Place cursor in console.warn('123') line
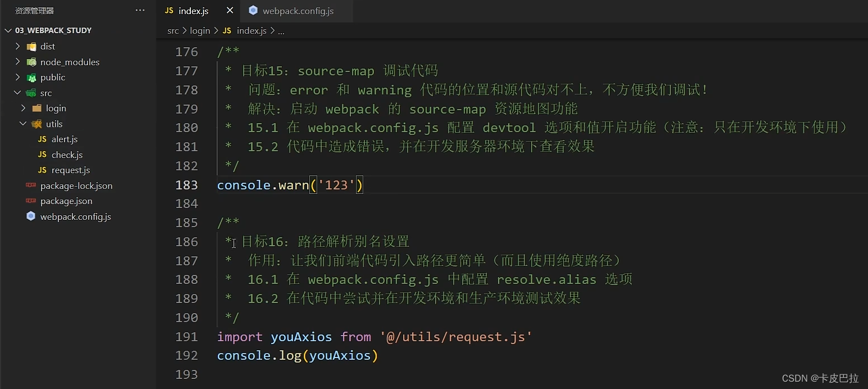 [x=290, y=185]
